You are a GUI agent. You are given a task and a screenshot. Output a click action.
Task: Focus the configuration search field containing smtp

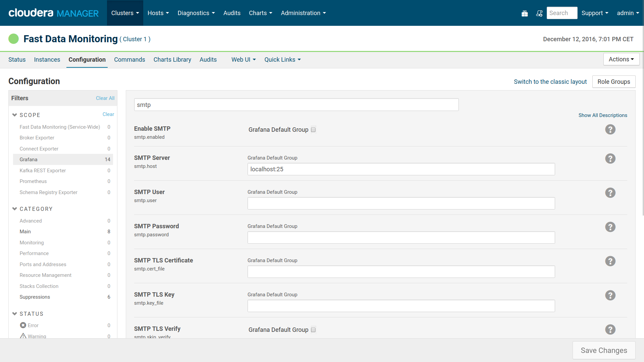pyautogui.click(x=296, y=105)
